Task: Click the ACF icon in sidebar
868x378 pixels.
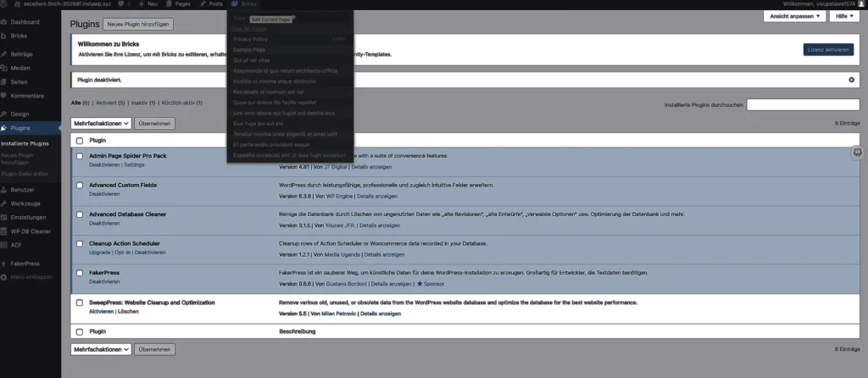Action: [x=4, y=245]
